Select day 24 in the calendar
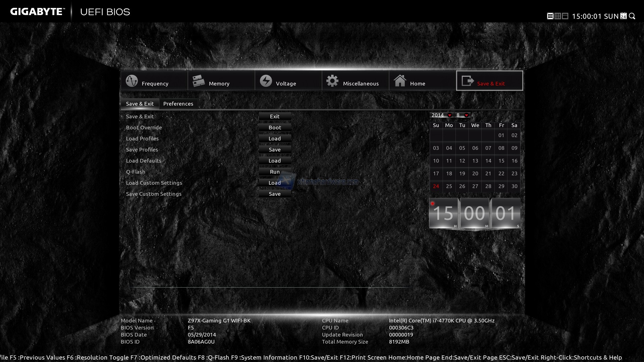This screenshot has width=644, height=362. point(436,186)
